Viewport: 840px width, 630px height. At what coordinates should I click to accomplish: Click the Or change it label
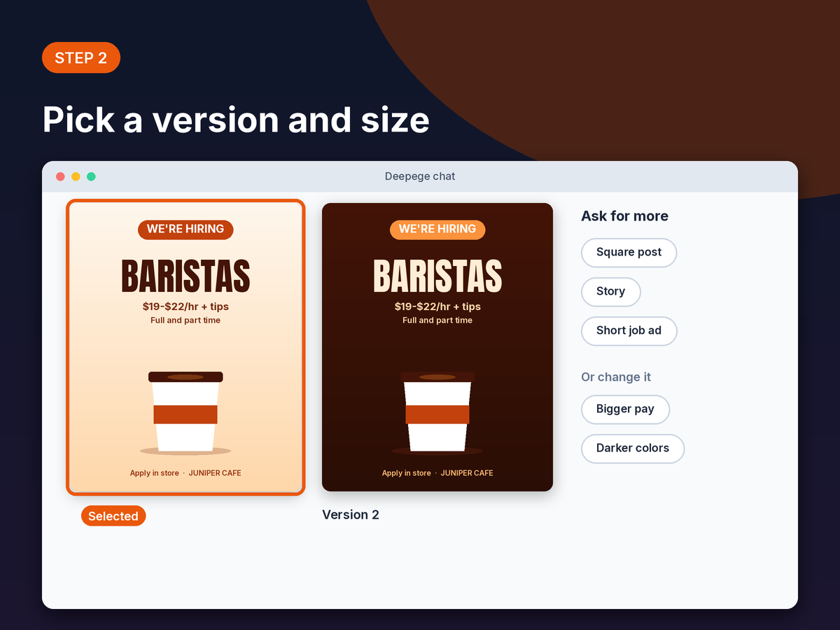pyautogui.click(x=616, y=377)
